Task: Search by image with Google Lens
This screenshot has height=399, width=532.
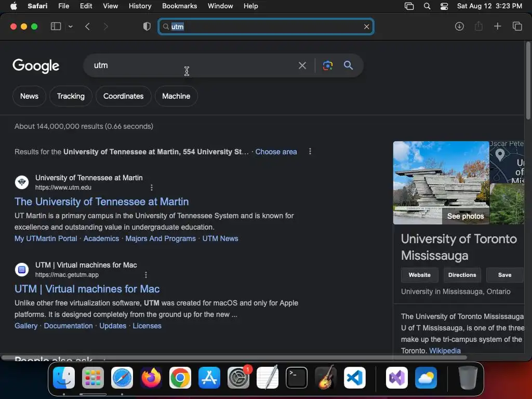Action: [x=327, y=65]
